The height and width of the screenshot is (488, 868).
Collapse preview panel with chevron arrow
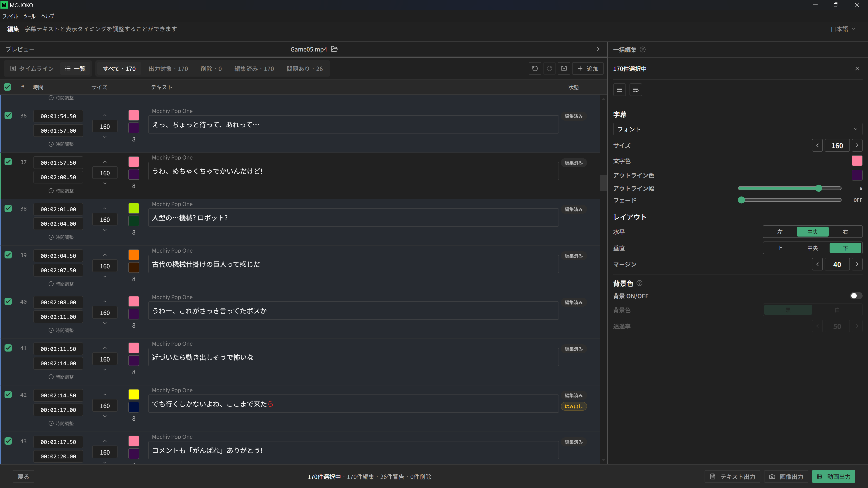pyautogui.click(x=598, y=49)
